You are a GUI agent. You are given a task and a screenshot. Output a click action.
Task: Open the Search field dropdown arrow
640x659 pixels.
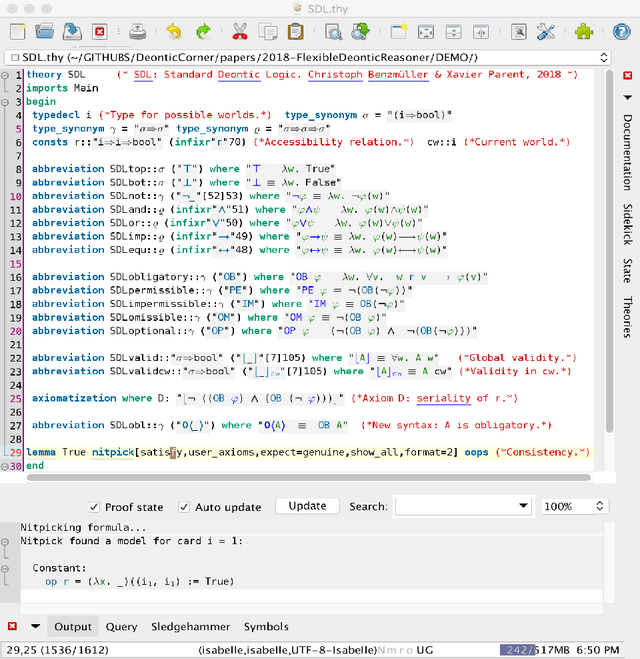coord(521,507)
